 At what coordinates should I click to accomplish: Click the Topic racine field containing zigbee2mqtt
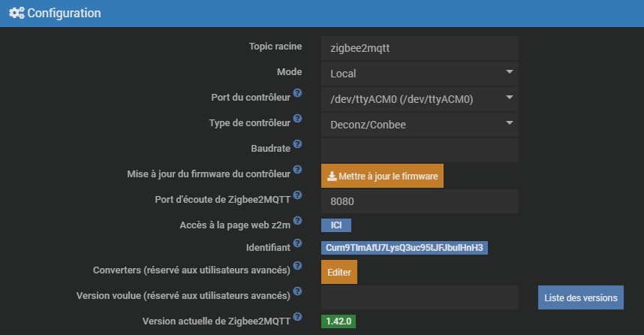point(420,47)
